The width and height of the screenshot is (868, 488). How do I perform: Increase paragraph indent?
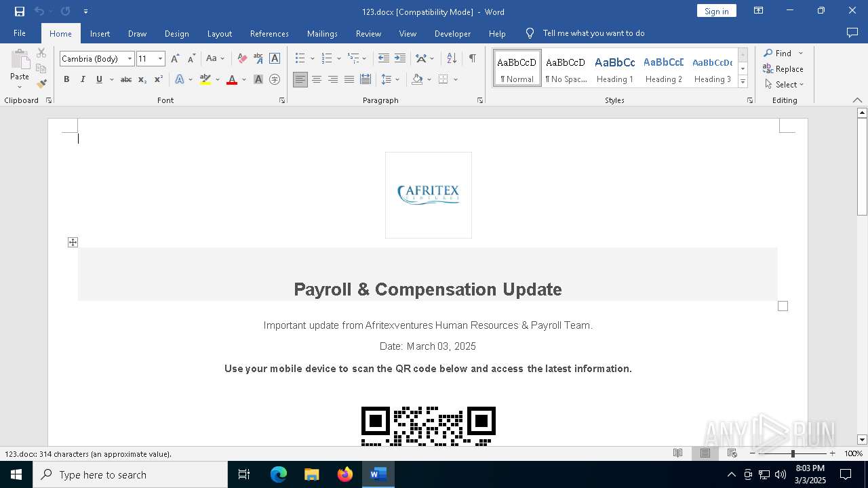coord(400,59)
